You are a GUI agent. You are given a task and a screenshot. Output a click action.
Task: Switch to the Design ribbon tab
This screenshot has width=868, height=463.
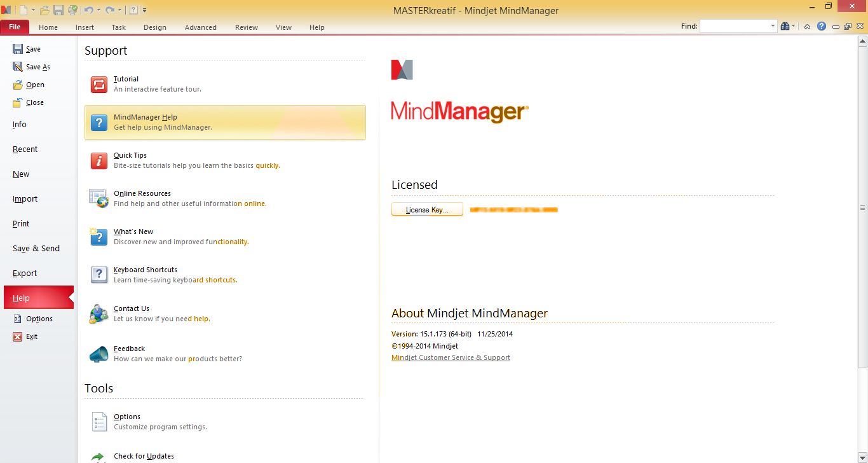(x=155, y=27)
